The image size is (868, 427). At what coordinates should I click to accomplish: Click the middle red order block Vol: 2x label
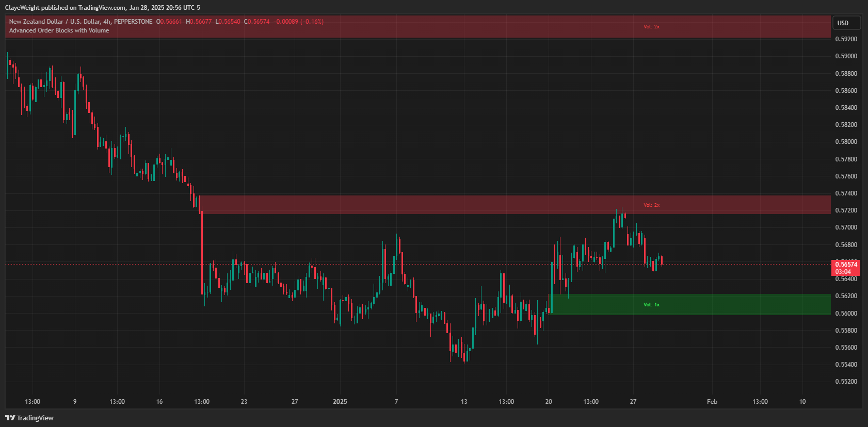tap(651, 205)
